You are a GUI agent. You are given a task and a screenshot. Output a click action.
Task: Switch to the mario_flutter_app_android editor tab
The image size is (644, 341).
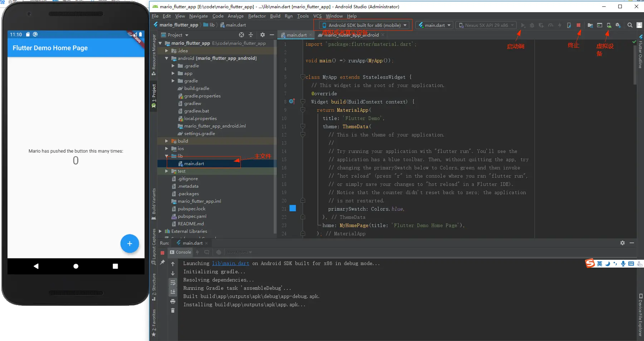pos(351,35)
